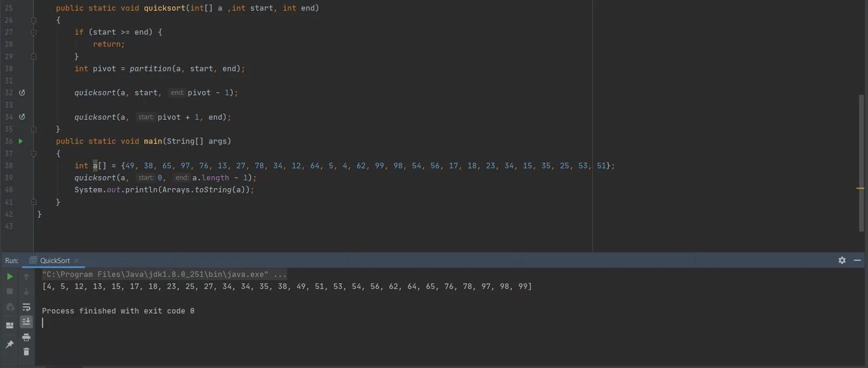Close the QuickSort run tab

(x=76, y=261)
